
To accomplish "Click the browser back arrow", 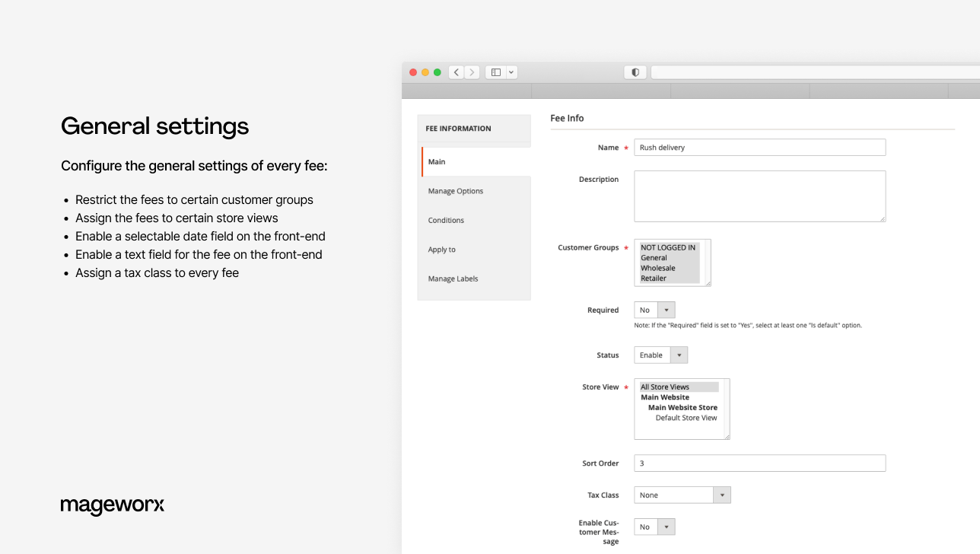I will click(456, 72).
